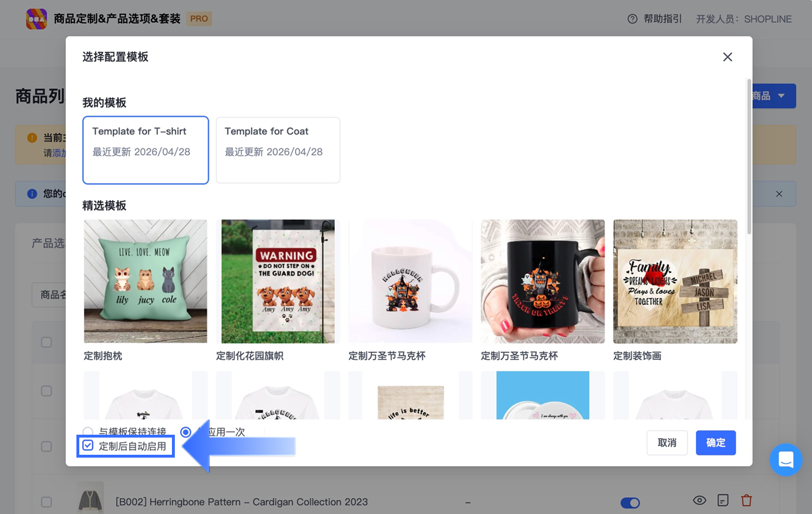Click the modal's vertical scrollbar

click(749, 157)
